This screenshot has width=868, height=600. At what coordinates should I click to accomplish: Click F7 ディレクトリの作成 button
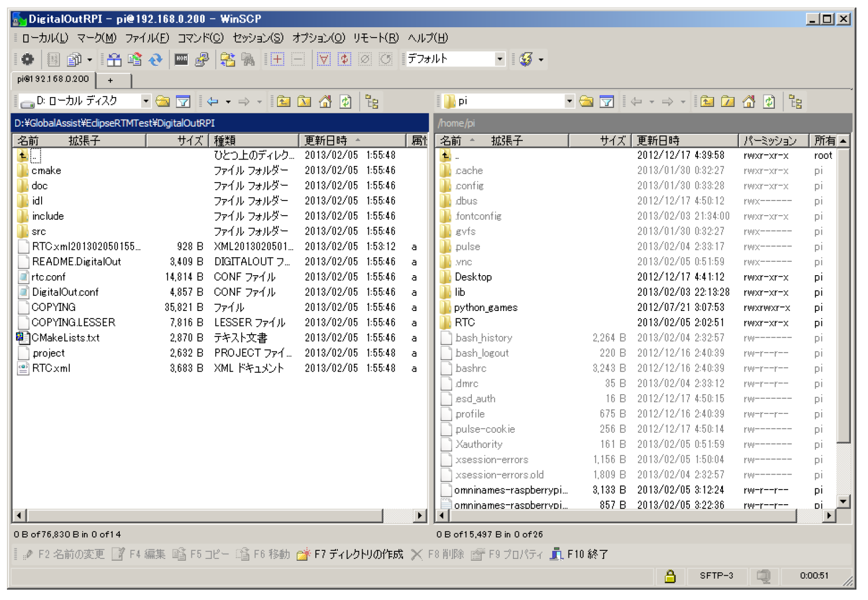[x=350, y=554]
